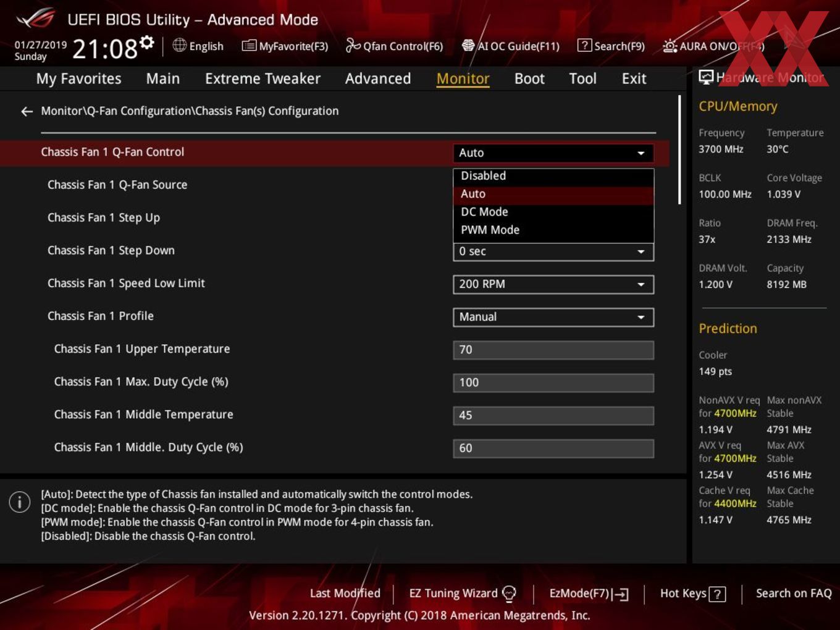Click the ROG logo in header
The height and width of the screenshot is (630, 840).
(x=36, y=19)
